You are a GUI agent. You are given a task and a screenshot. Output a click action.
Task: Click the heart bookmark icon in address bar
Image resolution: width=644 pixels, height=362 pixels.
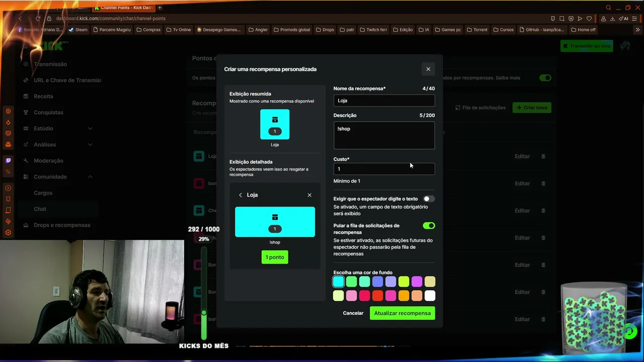589,19
